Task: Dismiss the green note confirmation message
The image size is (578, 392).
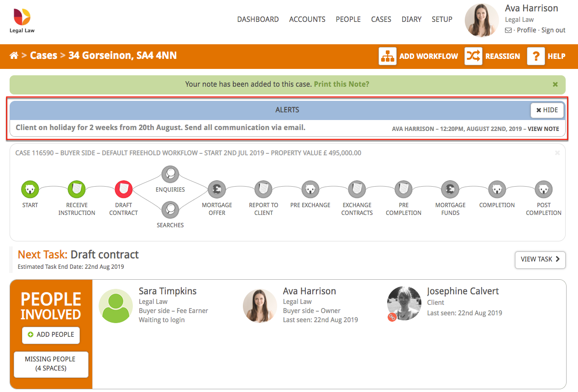Action: tap(555, 84)
